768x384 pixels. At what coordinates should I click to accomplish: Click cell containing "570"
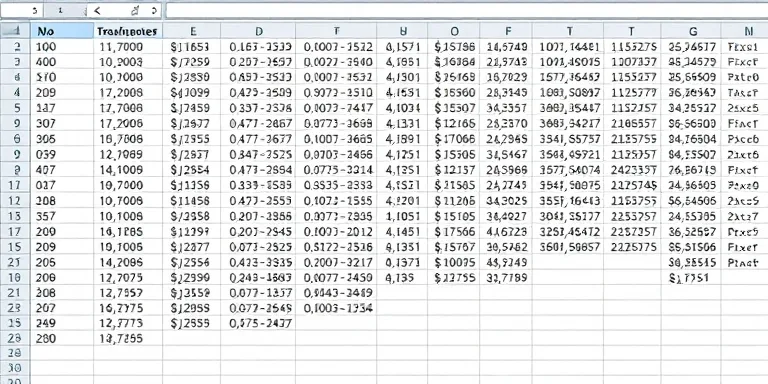coord(62,77)
